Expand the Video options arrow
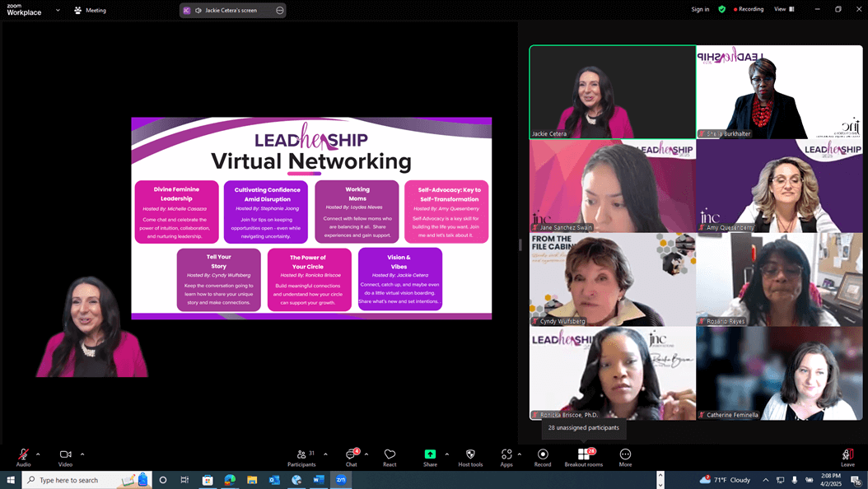This screenshot has width=868, height=489. click(x=82, y=454)
